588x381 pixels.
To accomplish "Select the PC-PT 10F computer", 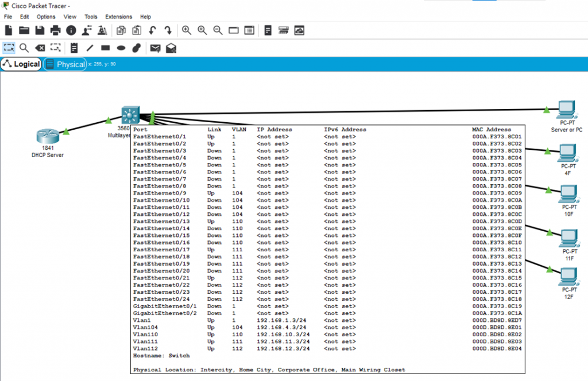I will tap(569, 194).
